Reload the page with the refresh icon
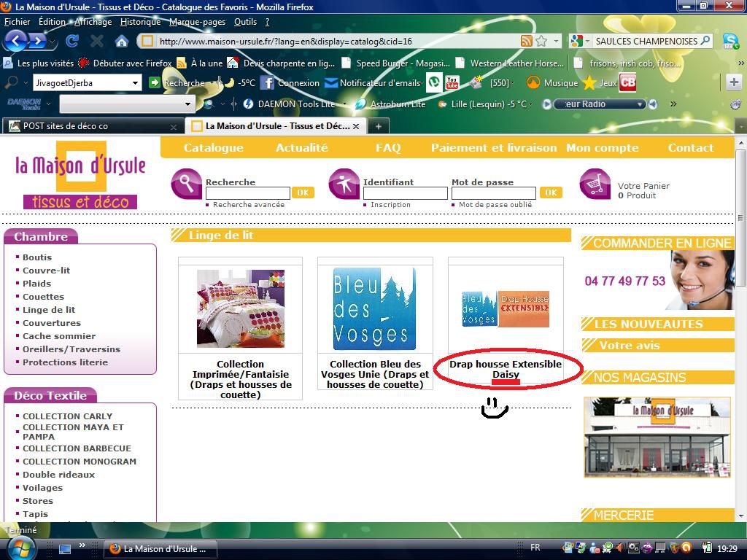The height and width of the screenshot is (560, 747). coord(71,42)
